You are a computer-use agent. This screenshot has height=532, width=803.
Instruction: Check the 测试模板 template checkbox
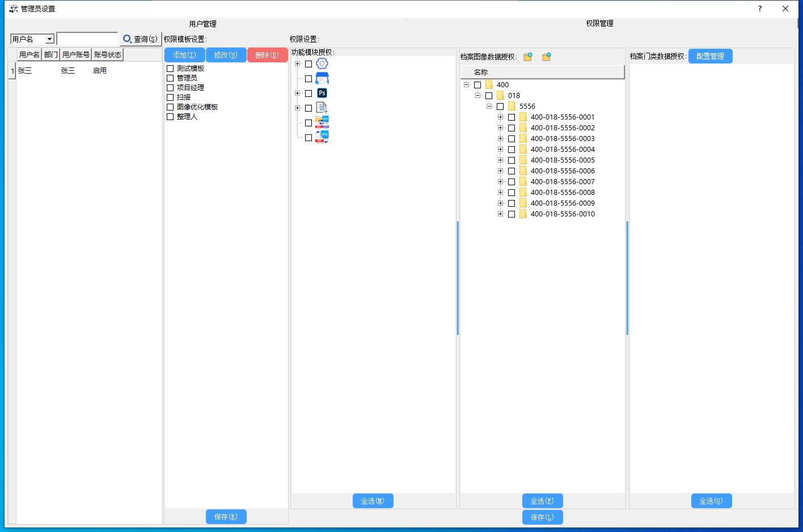click(x=170, y=69)
